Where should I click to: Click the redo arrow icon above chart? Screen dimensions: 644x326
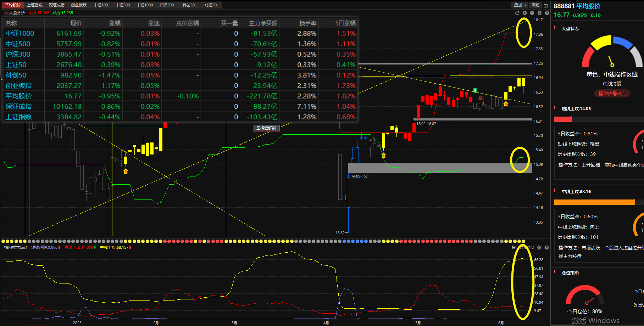(517, 13)
